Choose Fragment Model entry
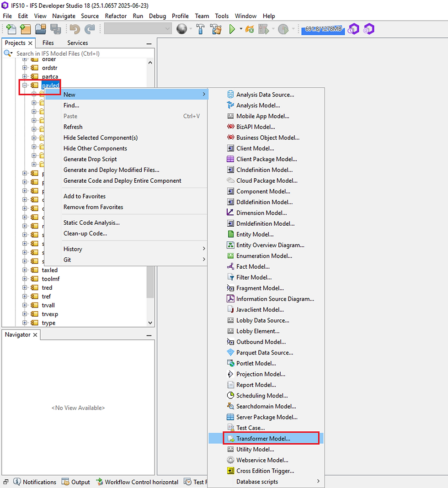The image size is (448, 488). click(266, 288)
